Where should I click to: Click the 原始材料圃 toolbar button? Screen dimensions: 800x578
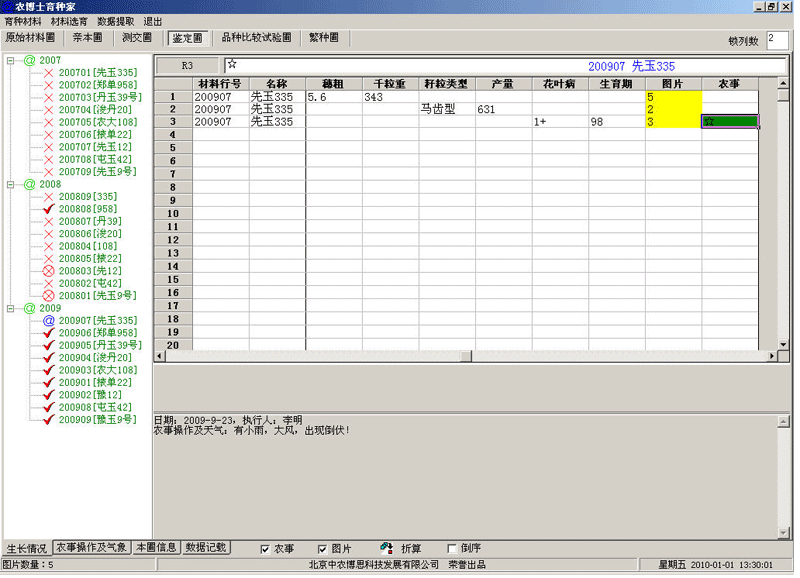(x=30, y=38)
